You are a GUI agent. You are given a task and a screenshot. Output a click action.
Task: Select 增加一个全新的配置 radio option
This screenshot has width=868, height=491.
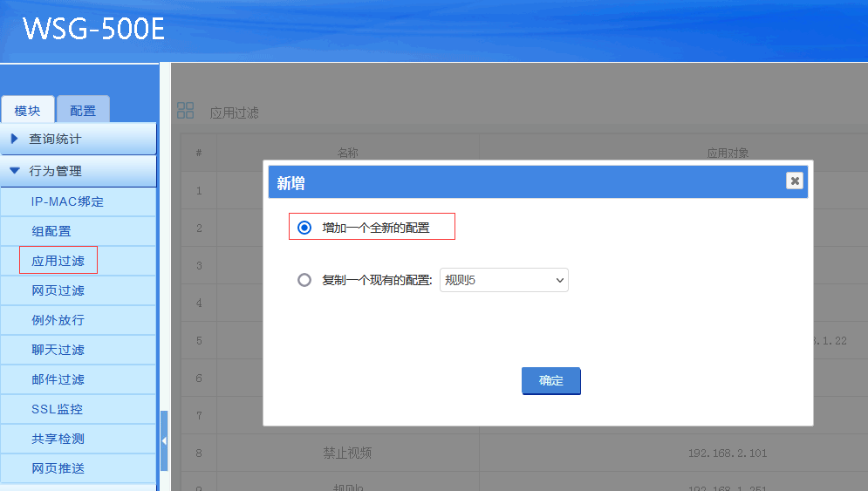304,228
